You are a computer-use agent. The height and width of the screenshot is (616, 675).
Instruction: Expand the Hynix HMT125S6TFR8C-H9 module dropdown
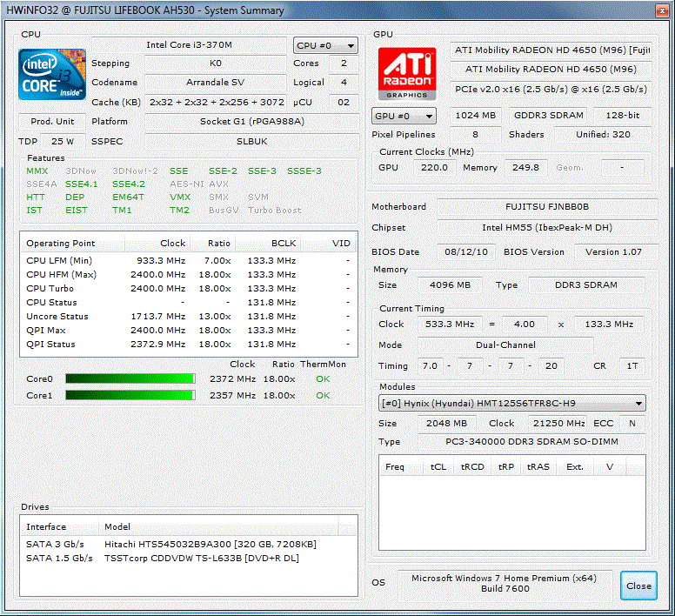[x=511, y=404]
